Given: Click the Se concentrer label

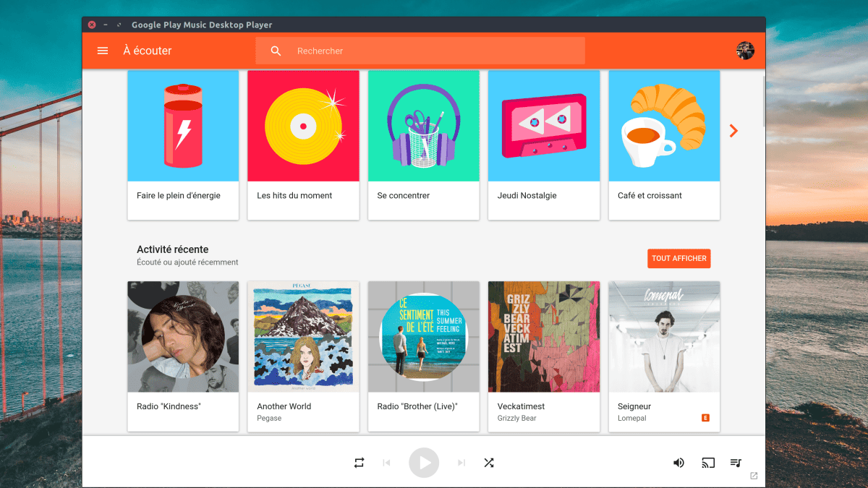Looking at the screenshot, I should [404, 196].
